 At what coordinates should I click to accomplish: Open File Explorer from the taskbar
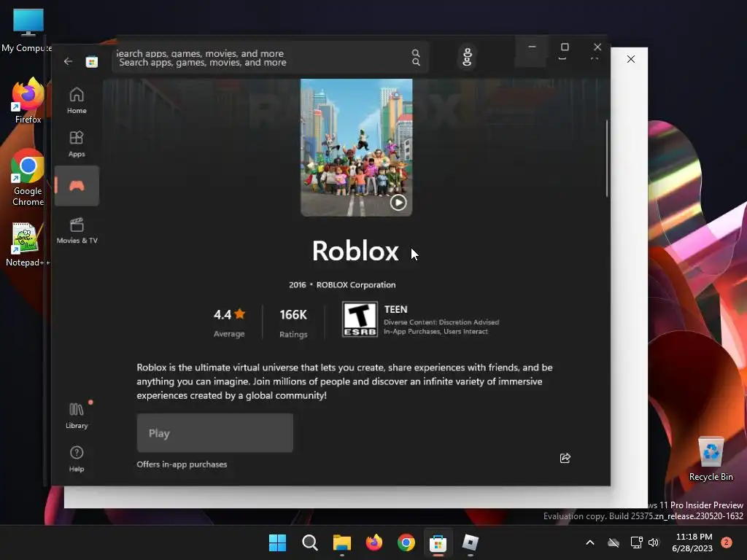coord(342,542)
